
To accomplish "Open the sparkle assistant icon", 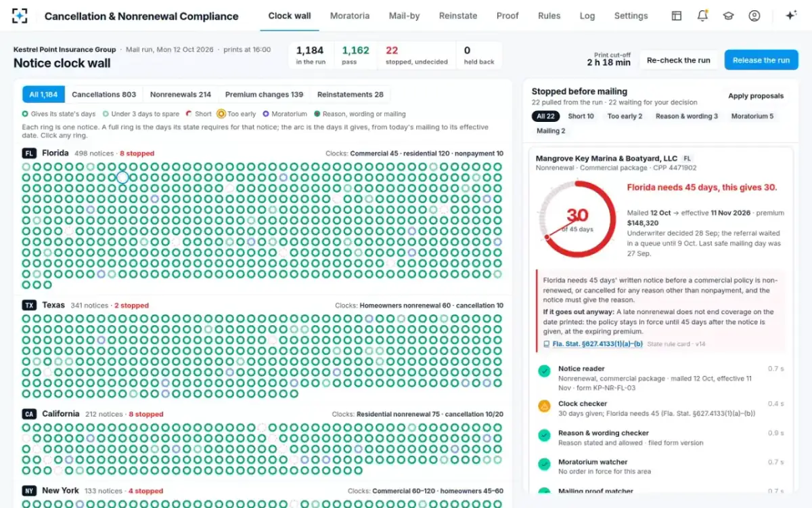I will click(x=790, y=16).
